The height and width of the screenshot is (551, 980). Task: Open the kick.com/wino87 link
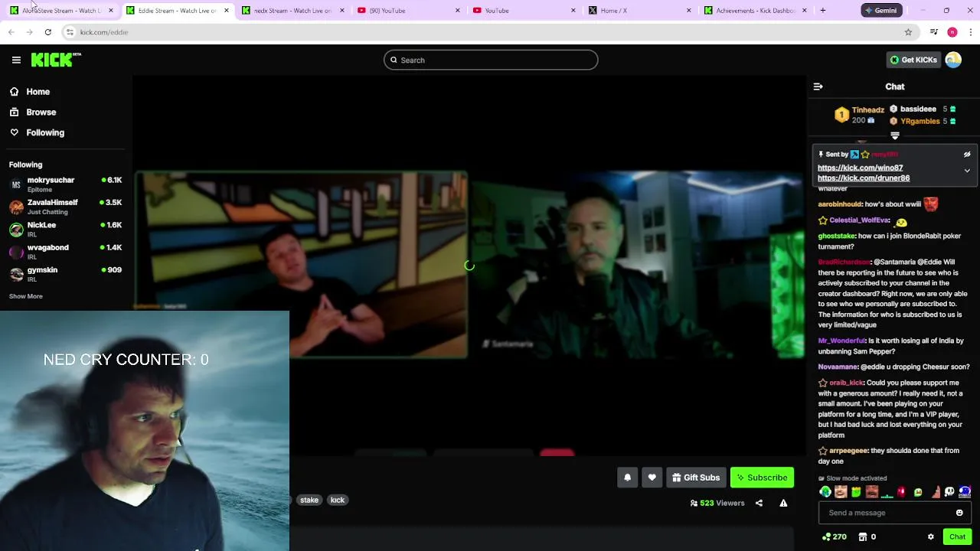tap(860, 168)
